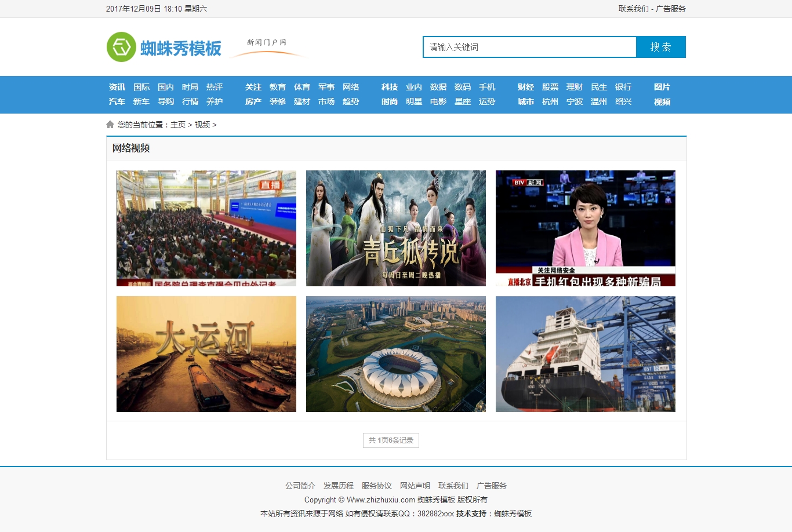The image size is (792, 532).
Task: Click the green spider logo icon
Action: (x=121, y=47)
